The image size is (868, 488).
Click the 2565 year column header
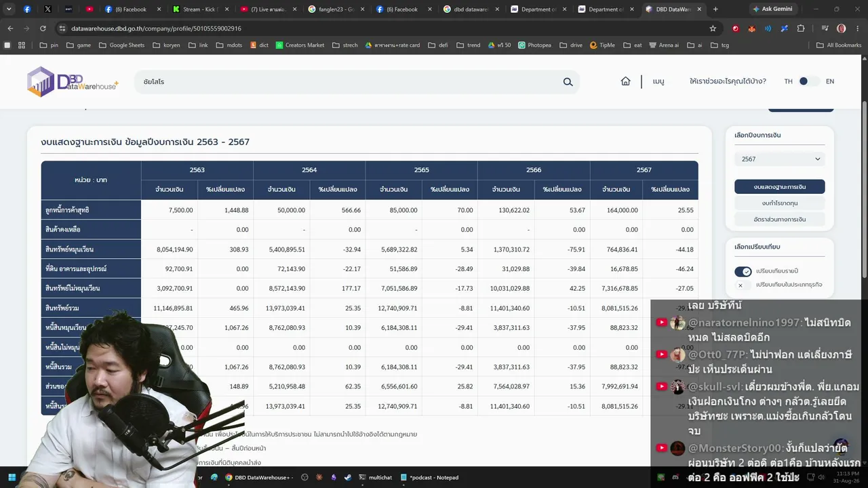(x=421, y=170)
